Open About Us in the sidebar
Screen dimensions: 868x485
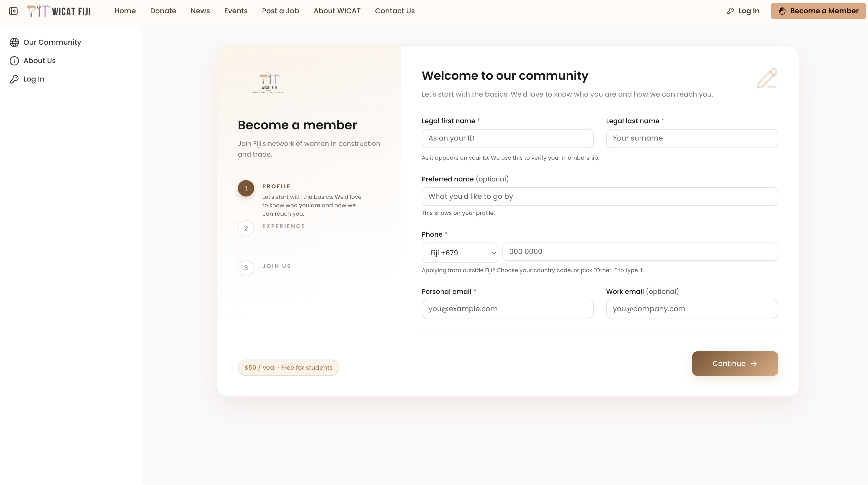33,61
